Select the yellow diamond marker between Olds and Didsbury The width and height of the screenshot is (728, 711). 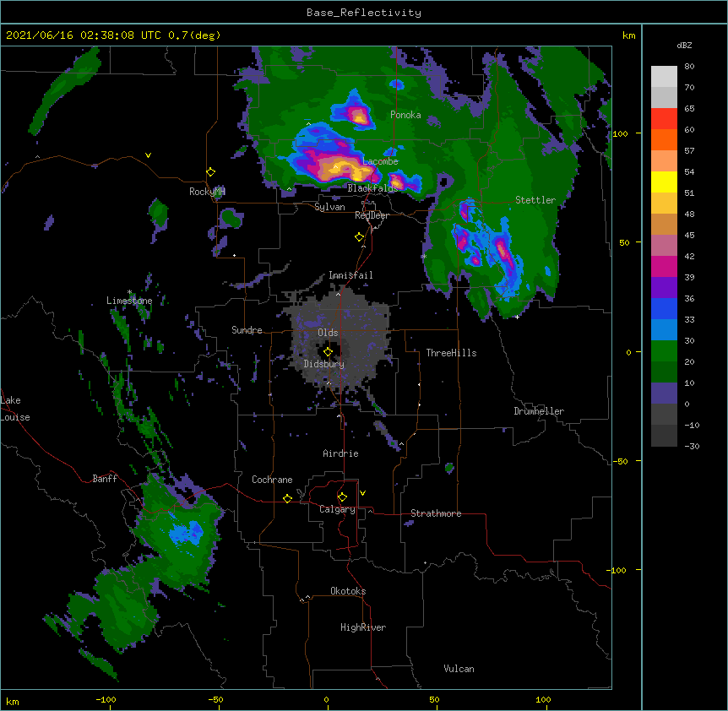pos(328,352)
